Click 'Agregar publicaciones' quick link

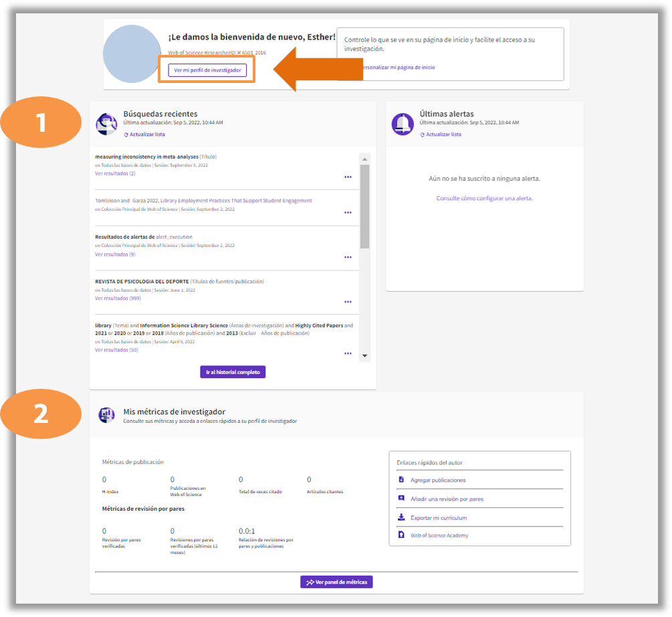438,480
